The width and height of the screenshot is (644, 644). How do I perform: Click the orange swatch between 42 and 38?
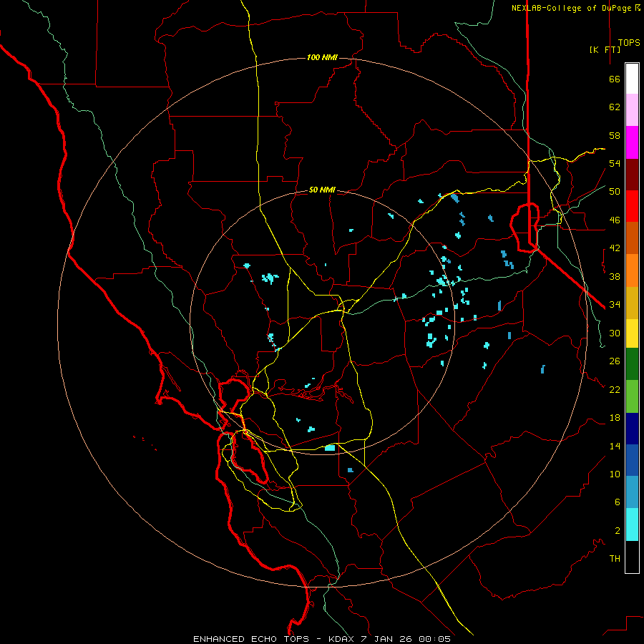point(632,270)
